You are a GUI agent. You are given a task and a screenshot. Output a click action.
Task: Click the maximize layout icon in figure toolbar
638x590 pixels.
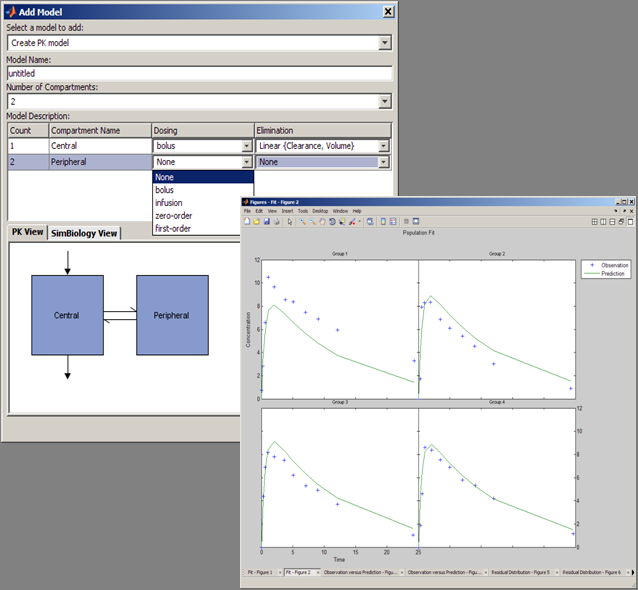click(630, 222)
